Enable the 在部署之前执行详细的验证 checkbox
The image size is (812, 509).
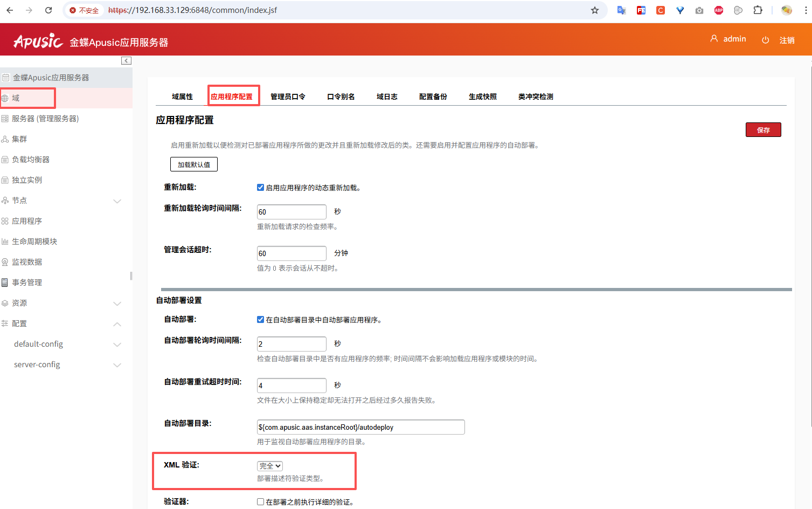click(260, 502)
